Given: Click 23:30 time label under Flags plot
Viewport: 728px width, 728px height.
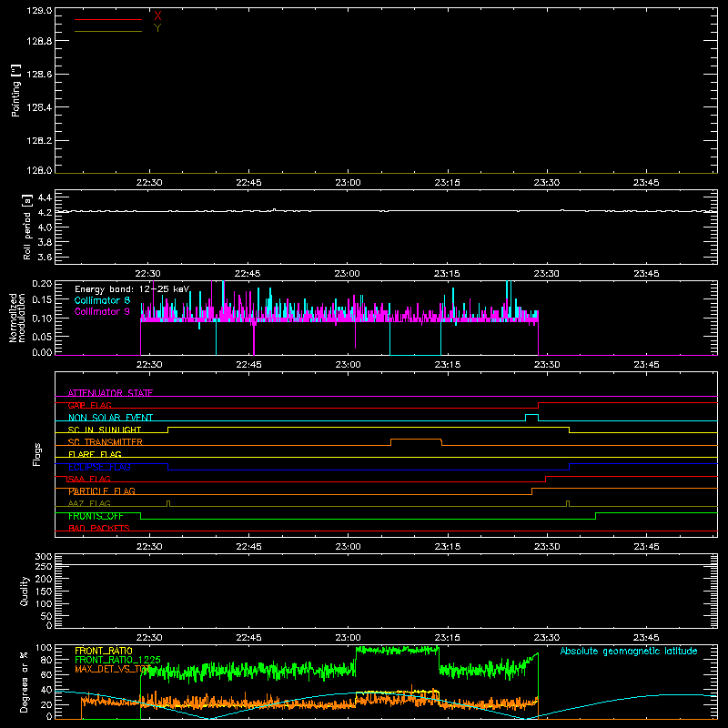Looking at the screenshot, I should pos(547,547).
